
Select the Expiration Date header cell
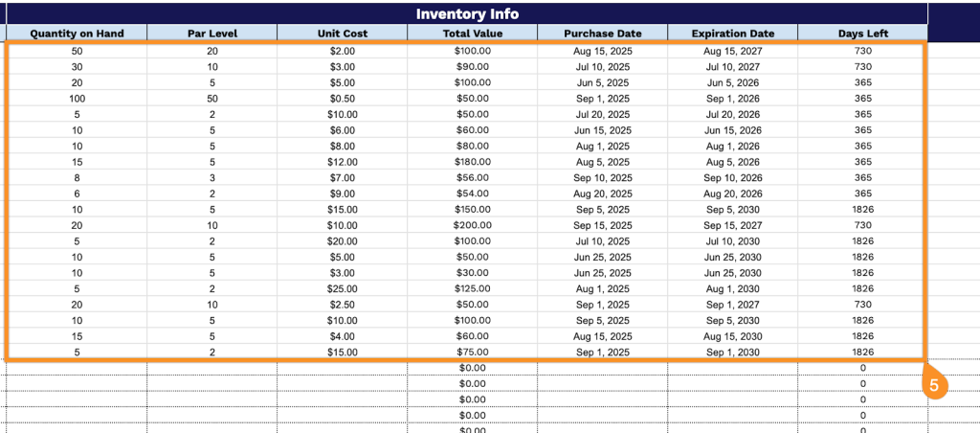(732, 34)
